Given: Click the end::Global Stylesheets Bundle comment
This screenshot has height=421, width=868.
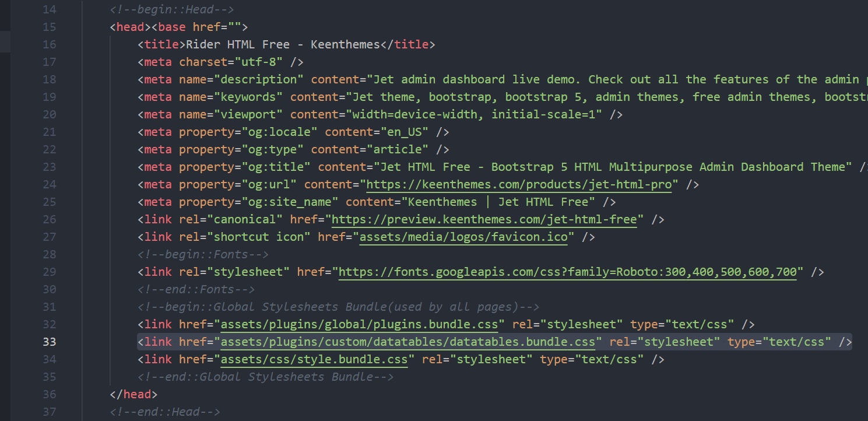Looking at the screenshot, I should (x=265, y=377).
